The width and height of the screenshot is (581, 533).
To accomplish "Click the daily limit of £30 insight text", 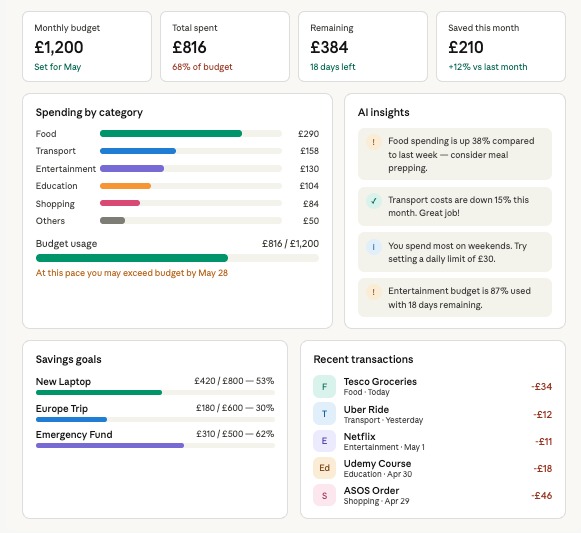I will coord(457,252).
